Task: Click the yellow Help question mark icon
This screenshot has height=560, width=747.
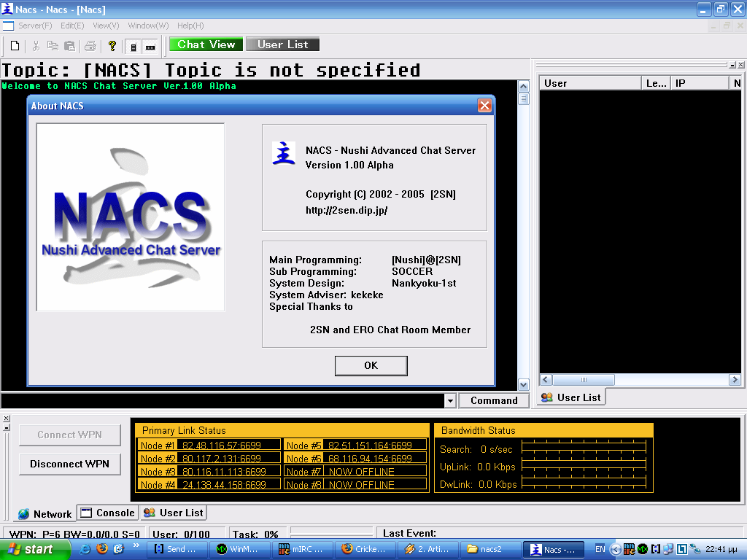Action: [x=112, y=46]
